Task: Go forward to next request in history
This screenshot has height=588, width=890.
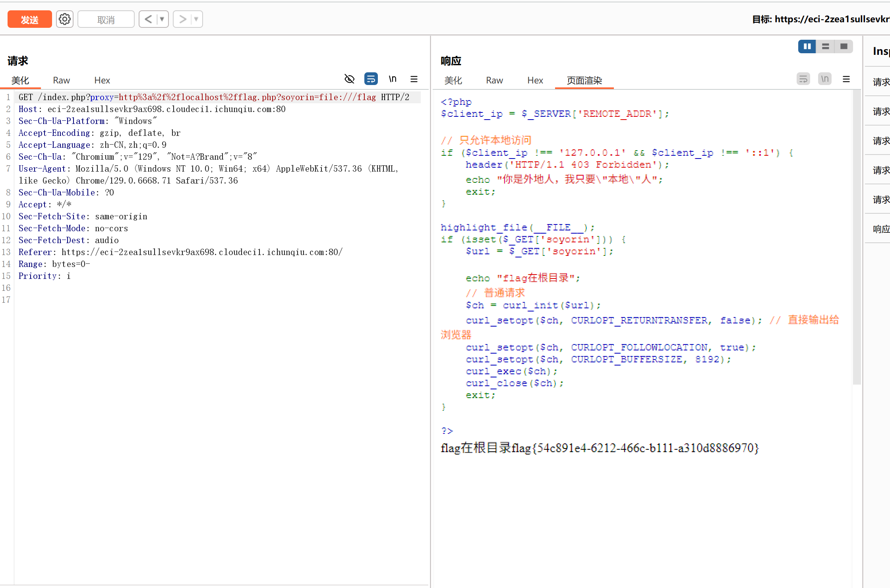Action: click(182, 19)
